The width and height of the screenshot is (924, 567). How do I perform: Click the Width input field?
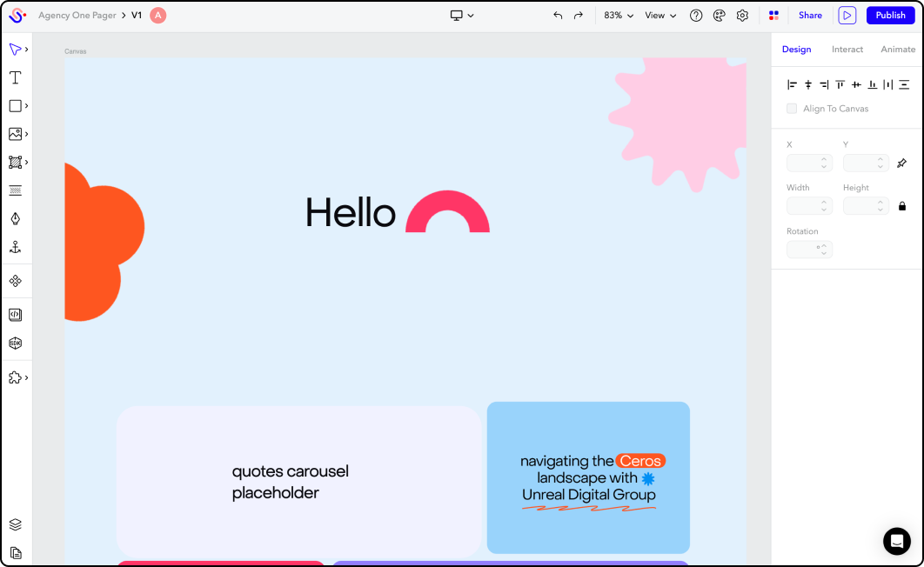coord(804,206)
